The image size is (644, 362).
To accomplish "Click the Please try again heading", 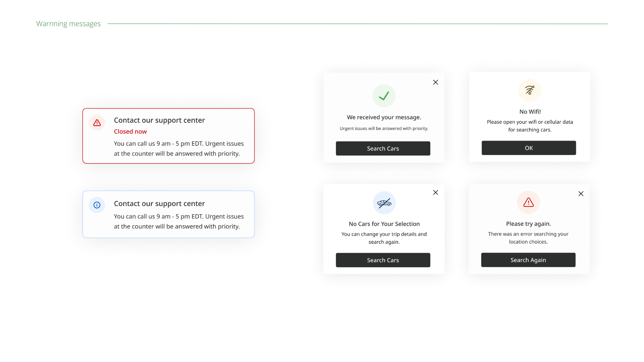I will click(x=528, y=224).
